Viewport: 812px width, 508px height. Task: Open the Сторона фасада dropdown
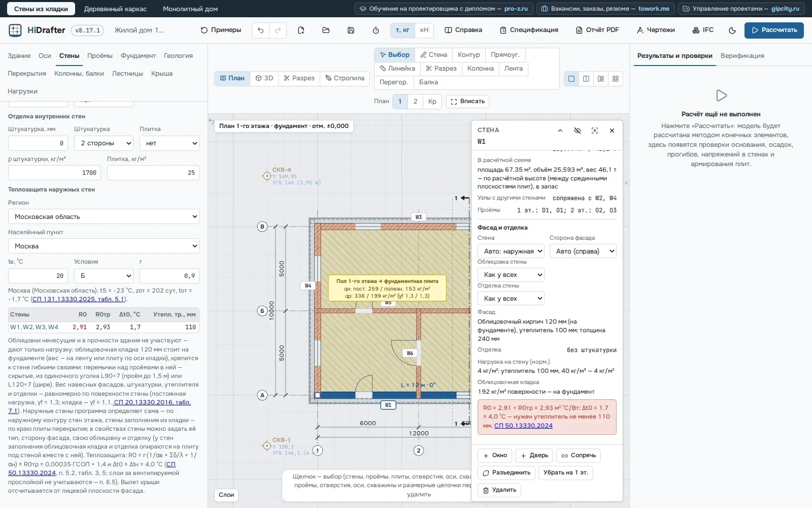[x=583, y=251]
